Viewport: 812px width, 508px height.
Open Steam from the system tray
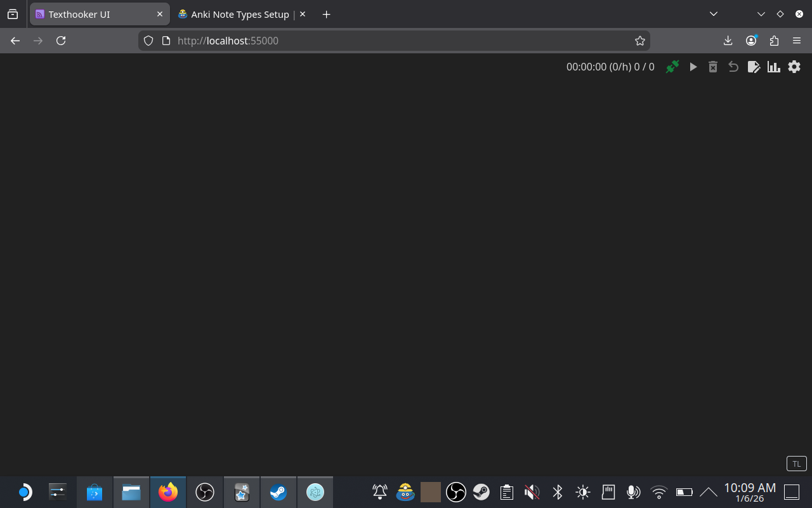pyautogui.click(x=481, y=492)
